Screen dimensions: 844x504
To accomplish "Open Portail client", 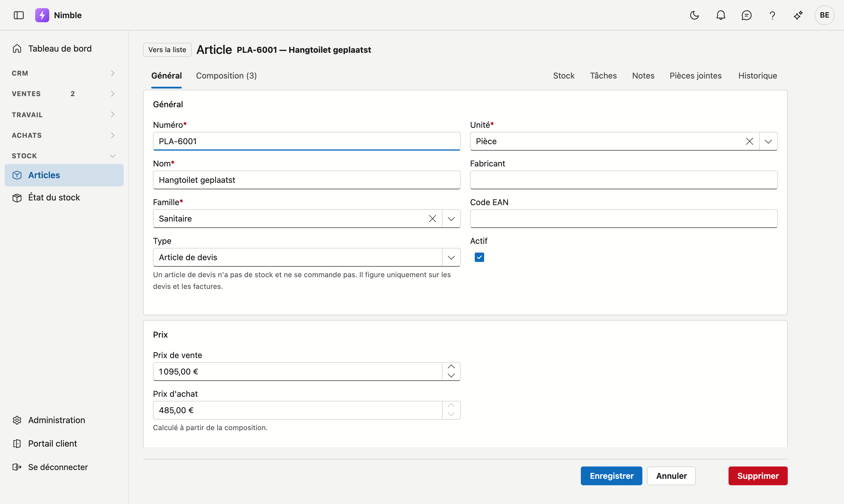I will pyautogui.click(x=64, y=444).
